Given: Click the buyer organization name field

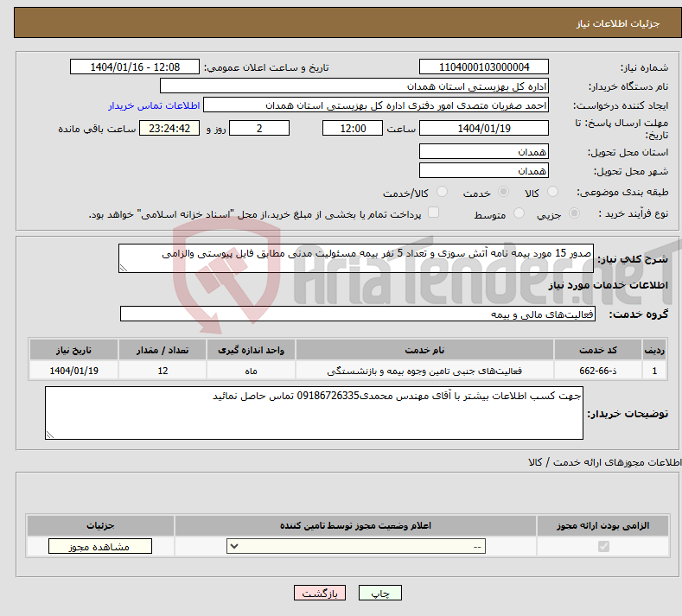Looking at the screenshot, I should pyautogui.click(x=354, y=86).
